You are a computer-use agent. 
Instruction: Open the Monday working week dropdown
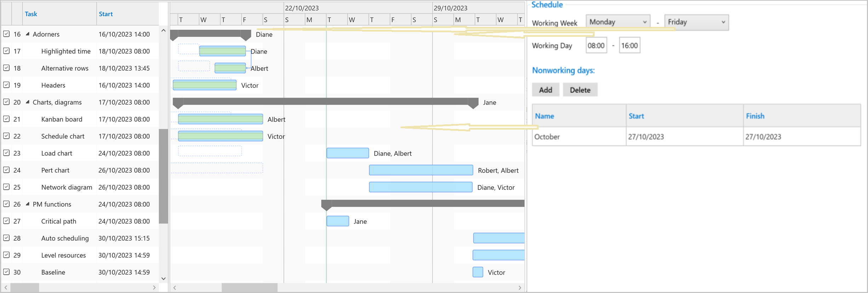click(618, 22)
